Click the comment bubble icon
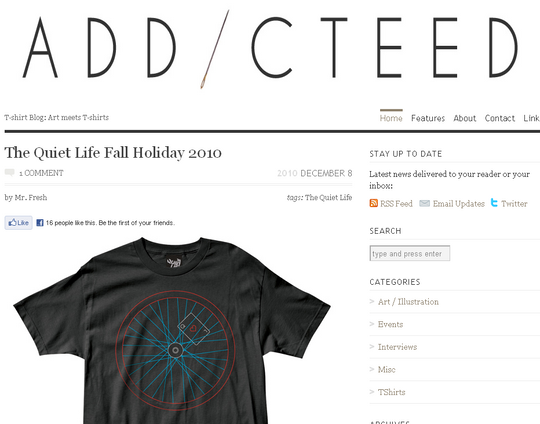The image size is (540, 424). tap(10, 172)
